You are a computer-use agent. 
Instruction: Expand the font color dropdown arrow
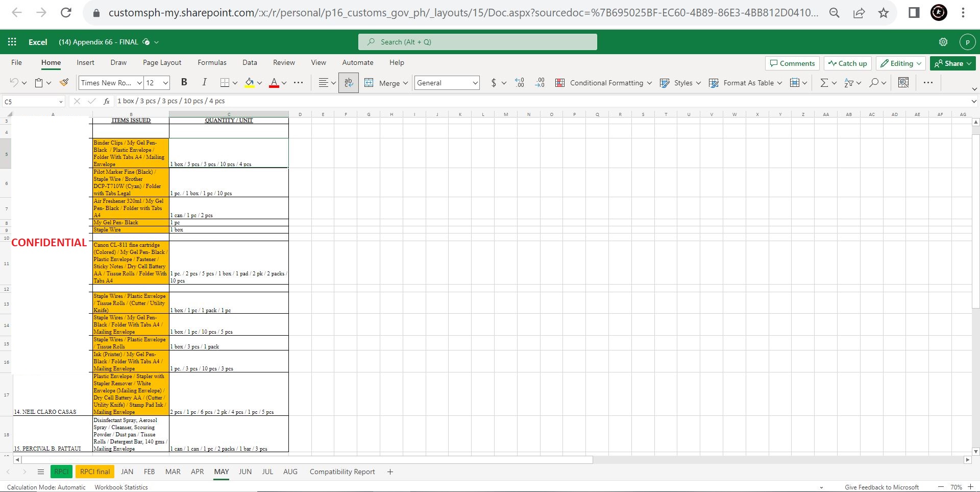tap(284, 83)
